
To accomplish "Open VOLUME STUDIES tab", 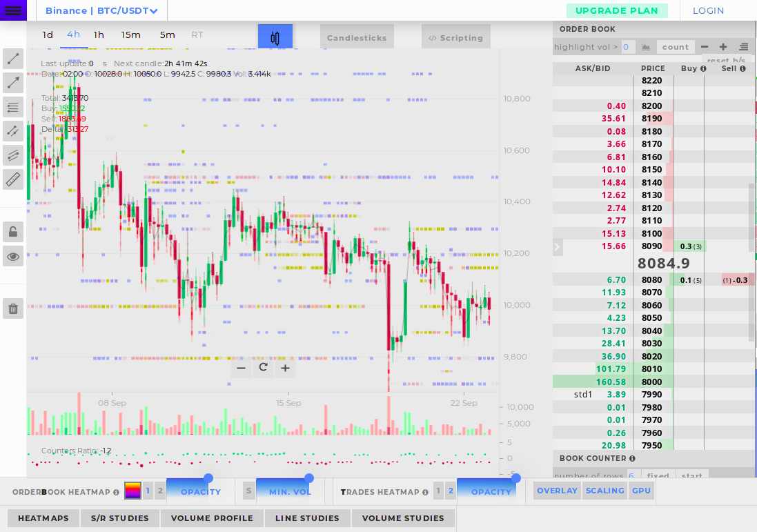I will 403,518.
